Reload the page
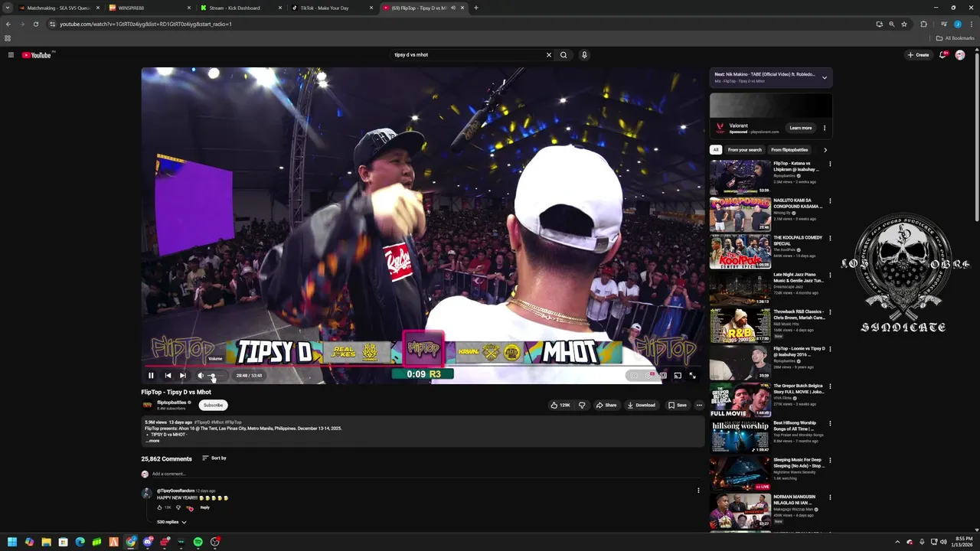Image resolution: width=980 pixels, height=551 pixels. [35, 24]
